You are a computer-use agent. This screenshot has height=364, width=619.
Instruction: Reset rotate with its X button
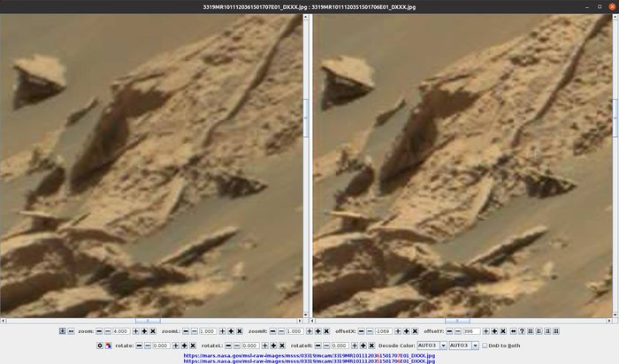[x=193, y=345]
